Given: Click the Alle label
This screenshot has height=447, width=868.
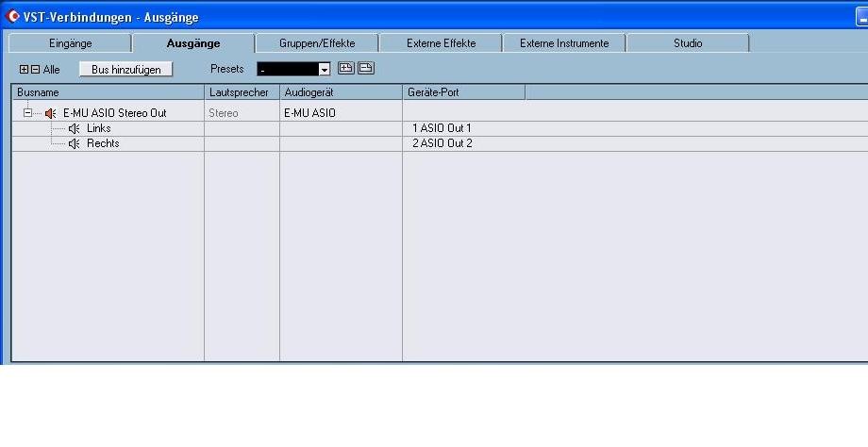Looking at the screenshot, I should 52,70.
